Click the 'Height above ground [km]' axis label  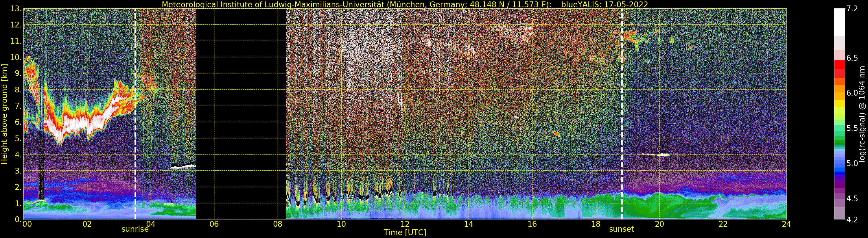click(x=4, y=114)
